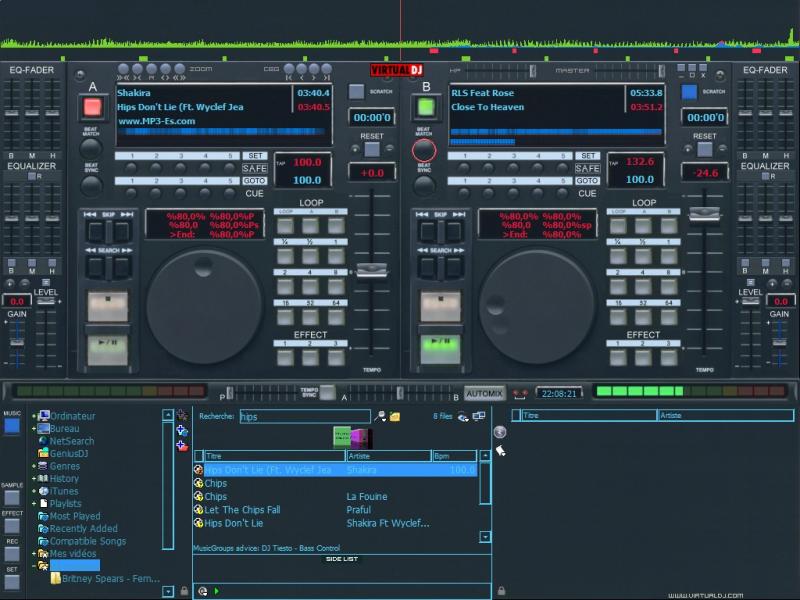Click the MUSIC panel icon in left sidebar
Image resolution: width=800 pixels, height=600 pixels.
(12, 426)
